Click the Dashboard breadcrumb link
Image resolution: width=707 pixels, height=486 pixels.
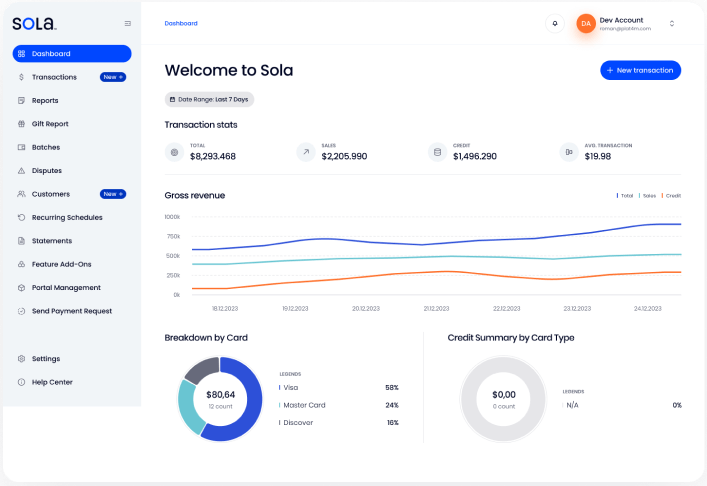click(181, 23)
